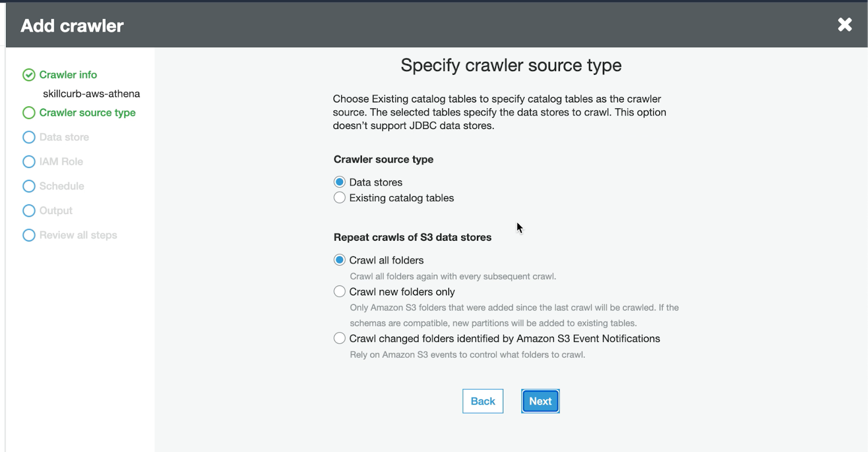
Task: Select Crawl all folders option
Action: [340, 260]
